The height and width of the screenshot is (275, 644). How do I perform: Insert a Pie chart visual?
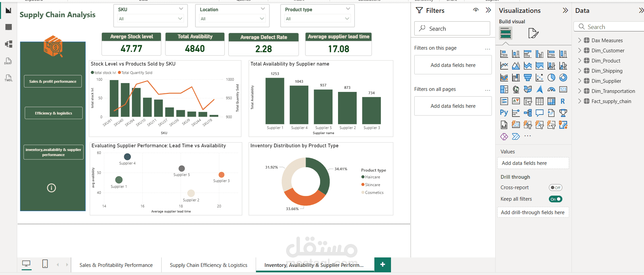[x=551, y=78]
